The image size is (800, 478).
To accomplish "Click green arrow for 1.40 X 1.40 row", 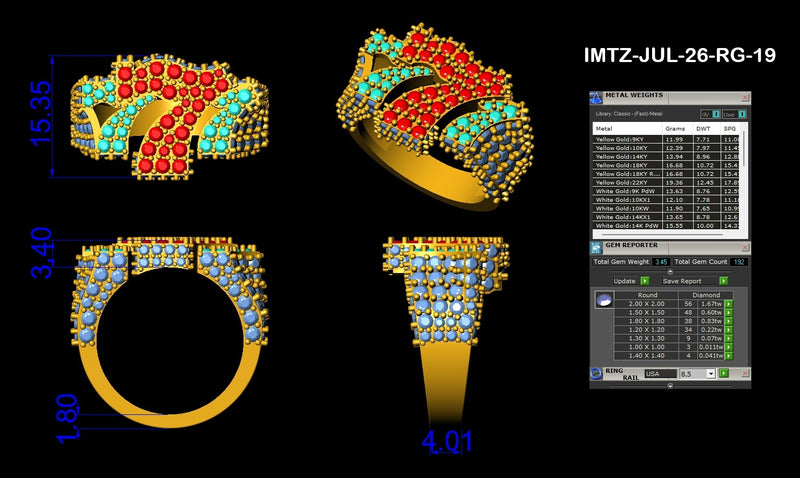I will (x=729, y=356).
